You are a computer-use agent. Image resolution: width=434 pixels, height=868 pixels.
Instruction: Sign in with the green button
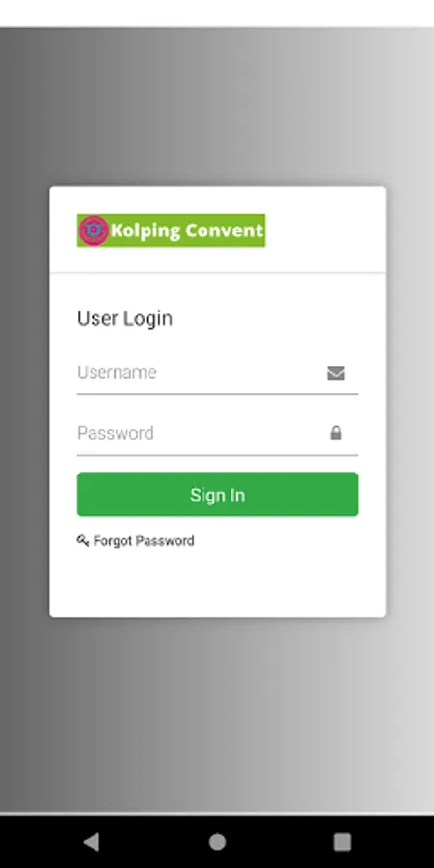pos(218,495)
